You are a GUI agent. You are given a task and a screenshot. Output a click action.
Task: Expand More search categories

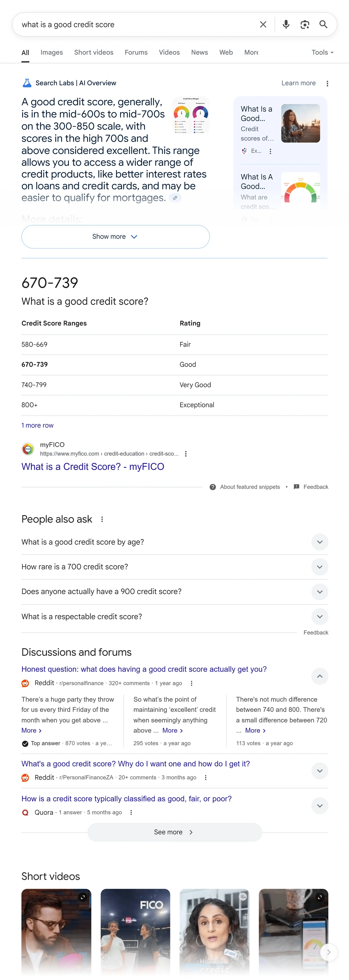point(251,52)
